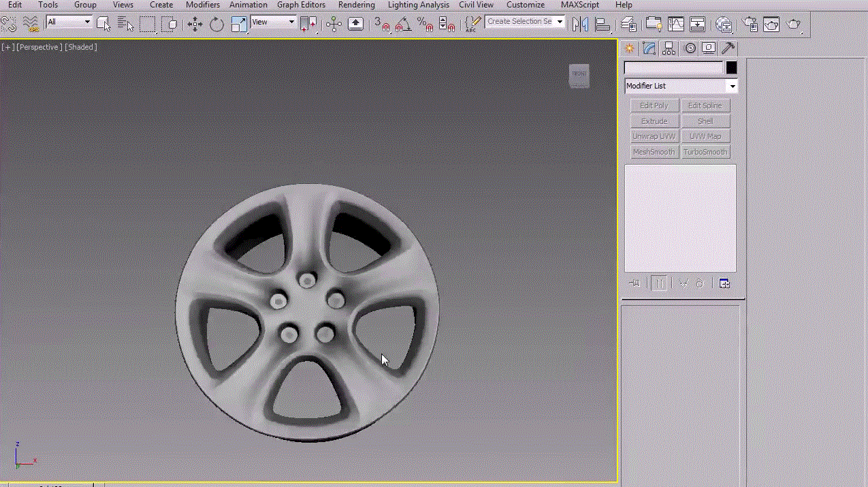Open the Rendering menu

coord(357,5)
